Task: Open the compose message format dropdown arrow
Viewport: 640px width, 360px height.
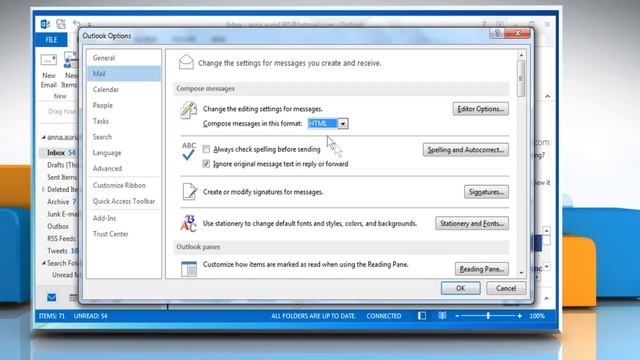Action: tap(343, 124)
